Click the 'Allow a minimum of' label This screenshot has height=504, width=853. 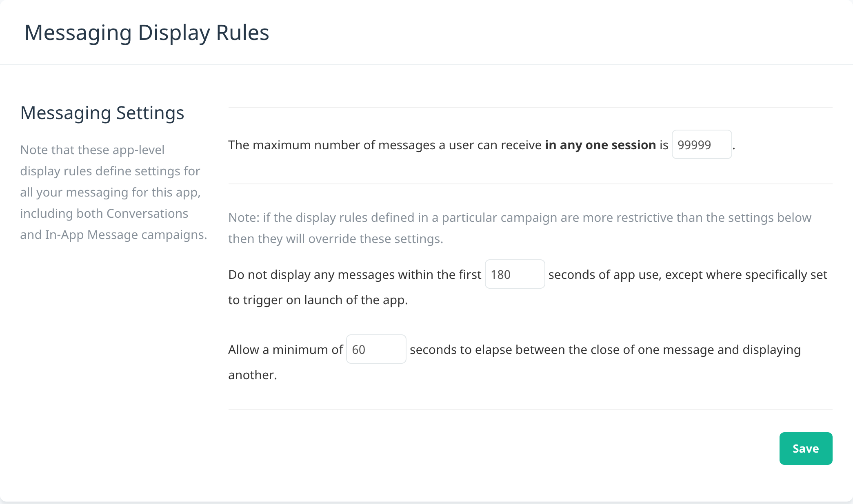pos(286,349)
